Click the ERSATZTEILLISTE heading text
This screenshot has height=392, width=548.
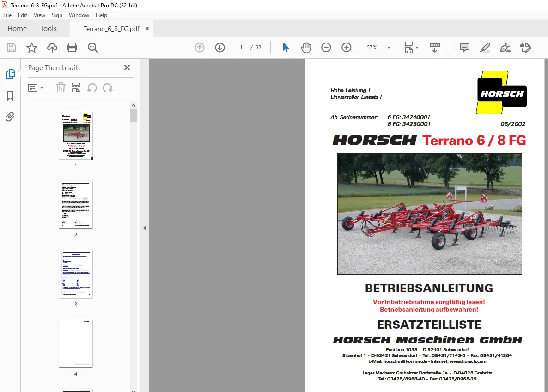pos(429,325)
